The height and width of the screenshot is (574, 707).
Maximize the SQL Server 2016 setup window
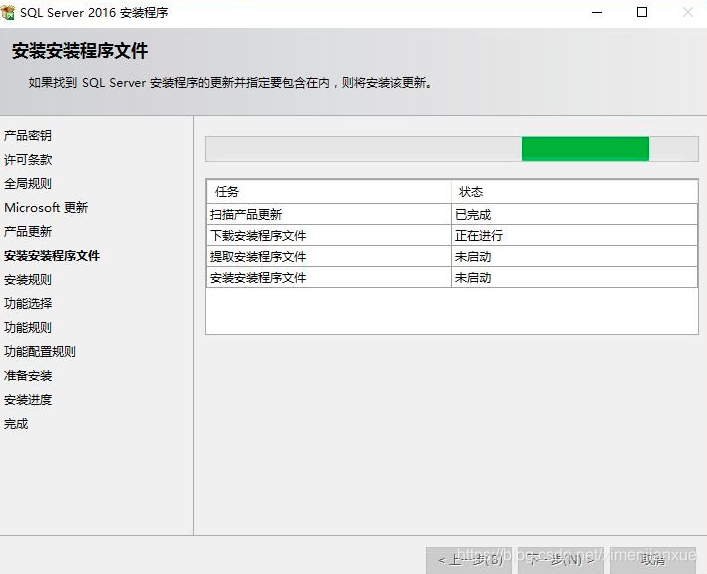(642, 13)
